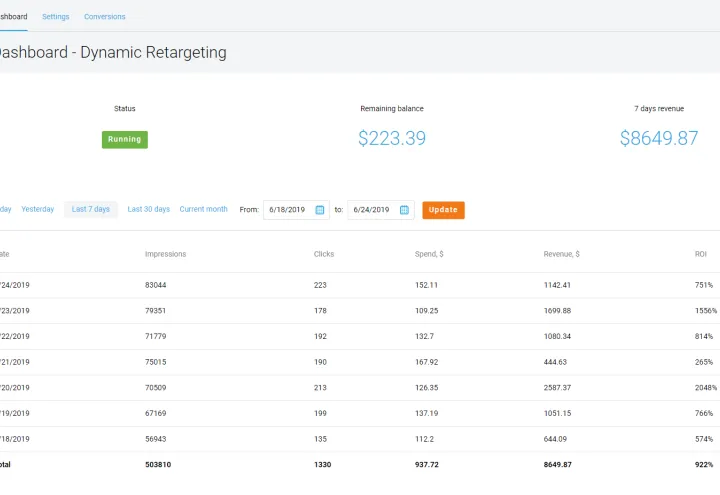Click the Revenue, $ column header
The width and height of the screenshot is (720, 495).
click(561, 254)
